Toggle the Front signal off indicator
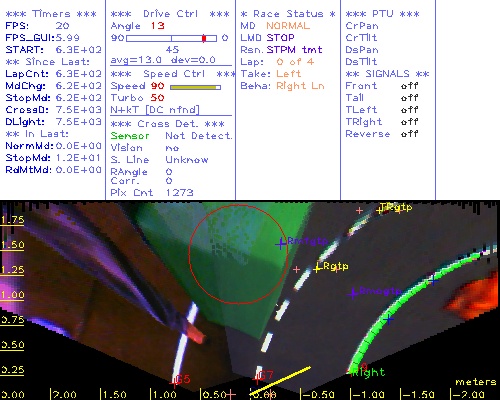The width and height of the screenshot is (500, 400). [409, 86]
